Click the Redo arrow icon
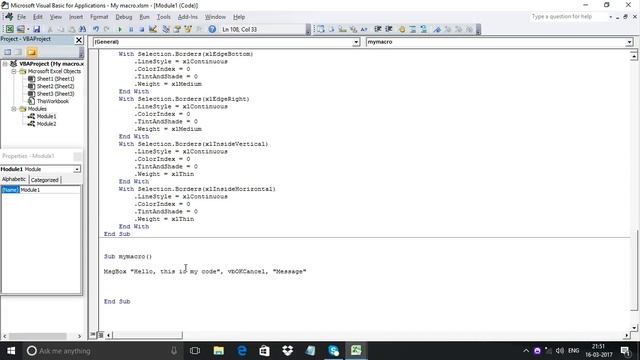Image resolution: width=640 pixels, height=360 pixels. tap(107, 29)
